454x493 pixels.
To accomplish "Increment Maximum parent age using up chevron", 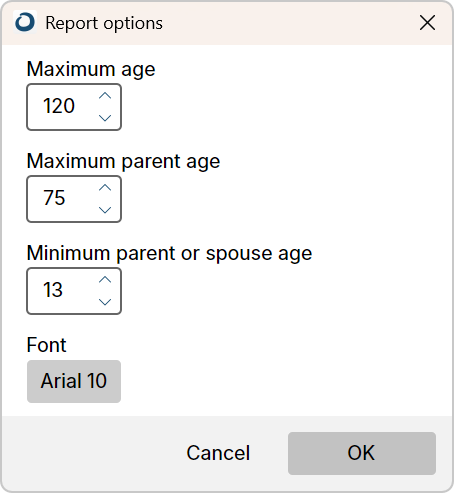I will point(105,188).
